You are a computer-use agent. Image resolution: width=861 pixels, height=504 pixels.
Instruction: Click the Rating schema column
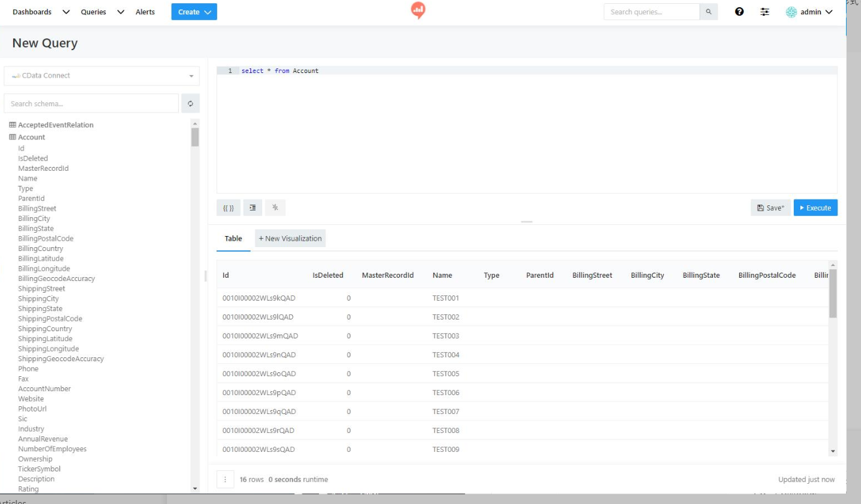[28, 489]
